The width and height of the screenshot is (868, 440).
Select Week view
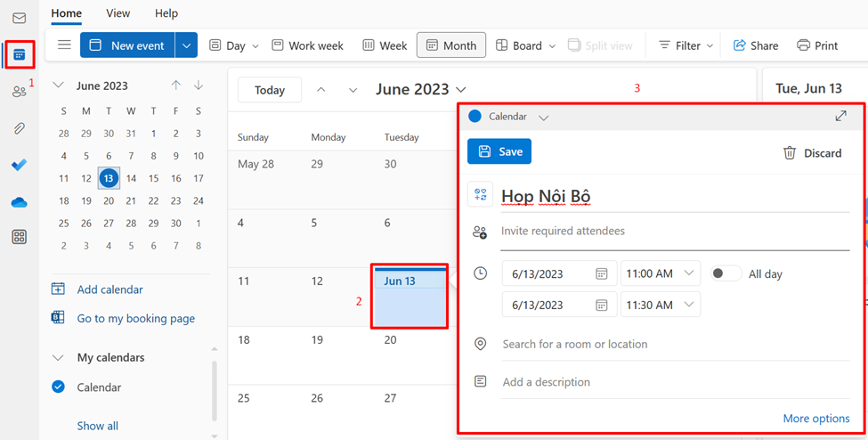(385, 45)
